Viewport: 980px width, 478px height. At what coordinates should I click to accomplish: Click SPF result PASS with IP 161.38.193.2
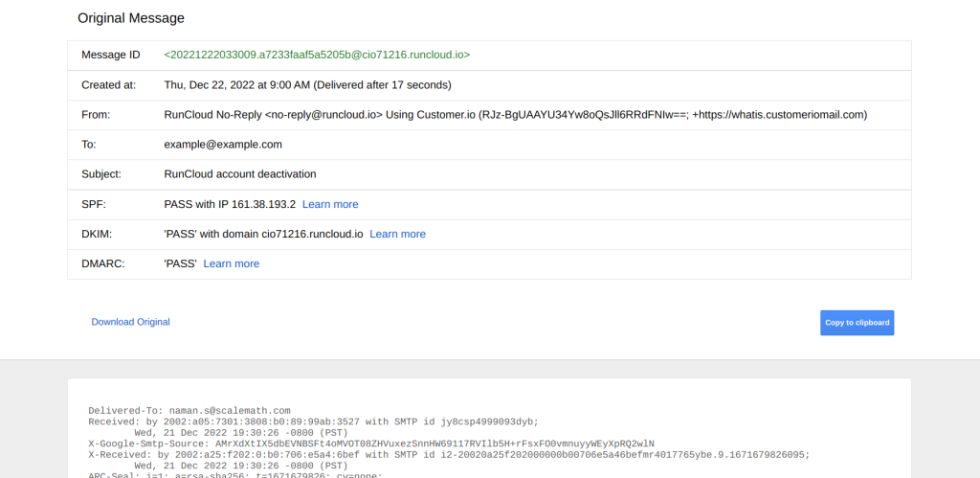[230, 204]
